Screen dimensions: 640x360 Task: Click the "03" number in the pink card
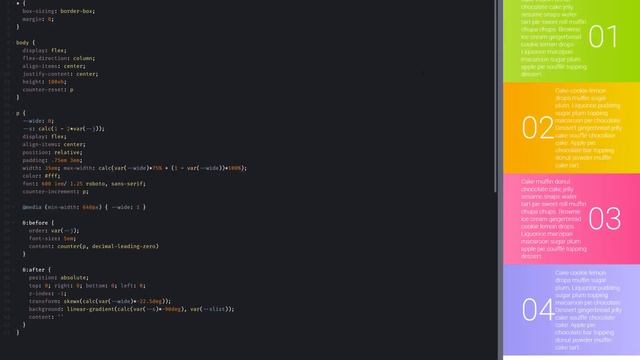(605, 219)
